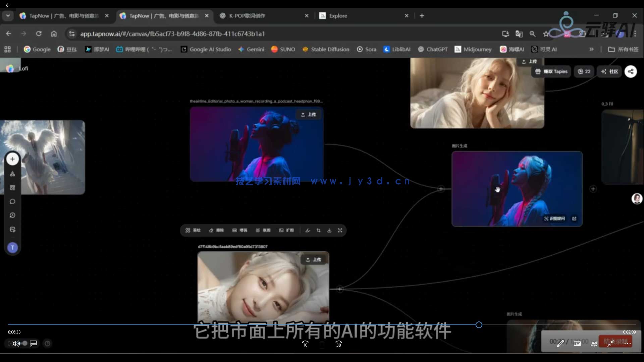Open the history icon in the left sidebar
The width and height of the screenshot is (644, 362).
coord(12,216)
